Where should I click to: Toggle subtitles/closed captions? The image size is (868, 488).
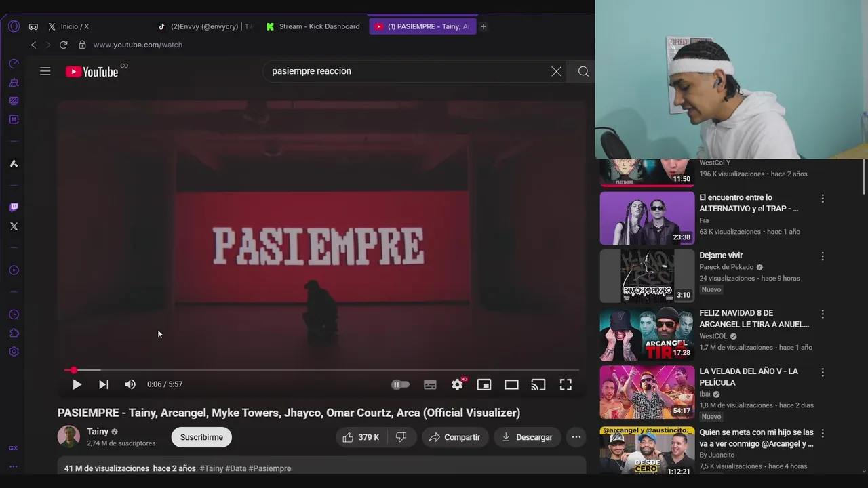point(430,384)
